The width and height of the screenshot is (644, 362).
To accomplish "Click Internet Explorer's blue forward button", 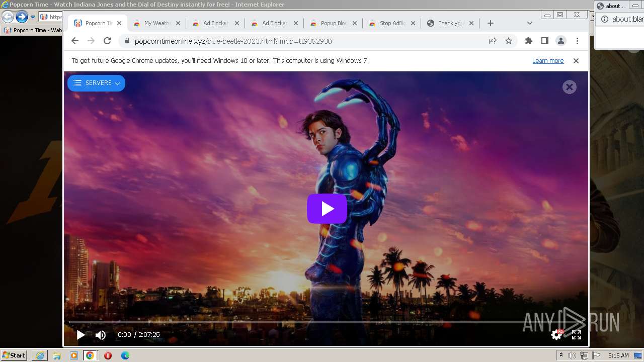I will 22,17.
